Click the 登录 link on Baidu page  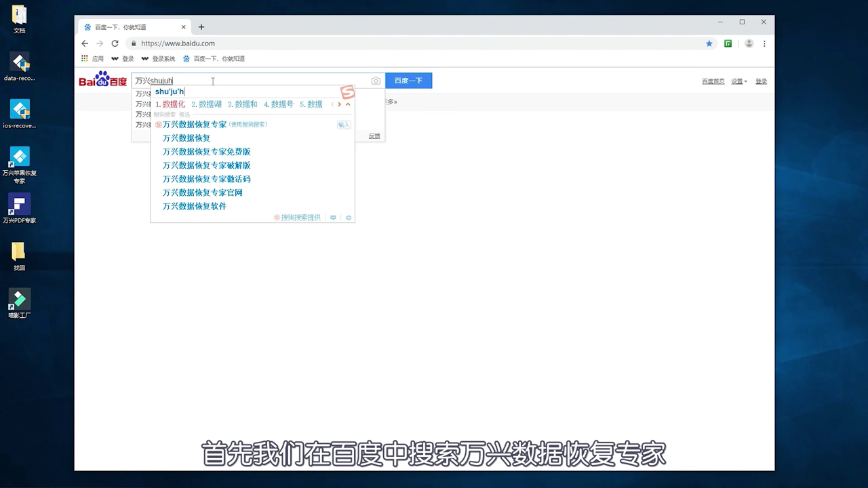click(x=762, y=81)
